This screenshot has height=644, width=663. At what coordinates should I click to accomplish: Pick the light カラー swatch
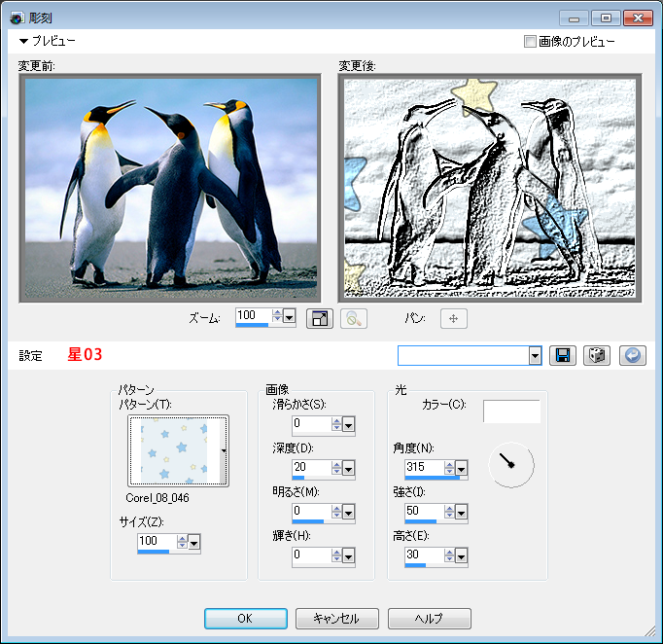pos(511,411)
